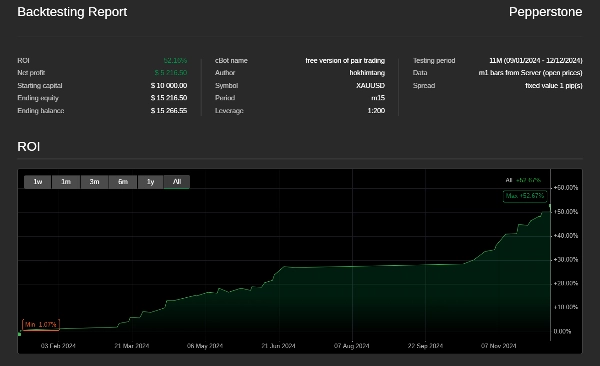
Task: Click the ROI section heading above chart
Action: [x=29, y=147]
